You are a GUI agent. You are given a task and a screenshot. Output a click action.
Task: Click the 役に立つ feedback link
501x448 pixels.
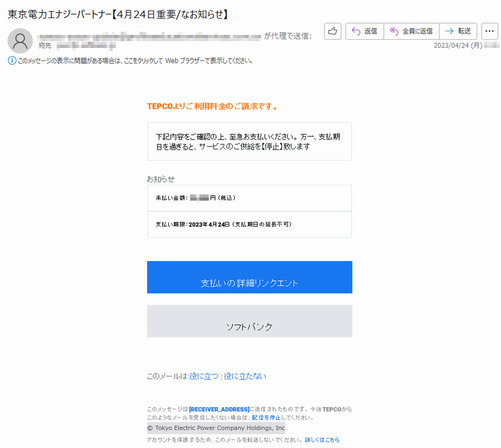pyautogui.click(x=204, y=376)
